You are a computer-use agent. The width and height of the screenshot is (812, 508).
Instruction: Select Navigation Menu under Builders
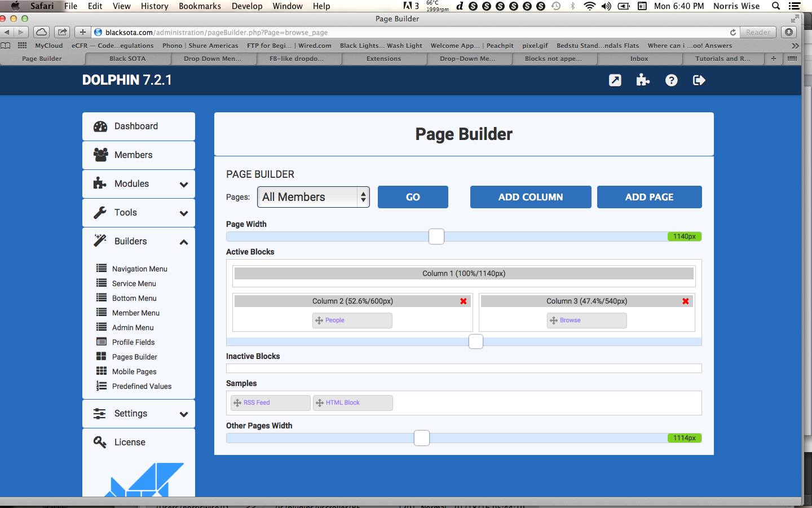139,269
